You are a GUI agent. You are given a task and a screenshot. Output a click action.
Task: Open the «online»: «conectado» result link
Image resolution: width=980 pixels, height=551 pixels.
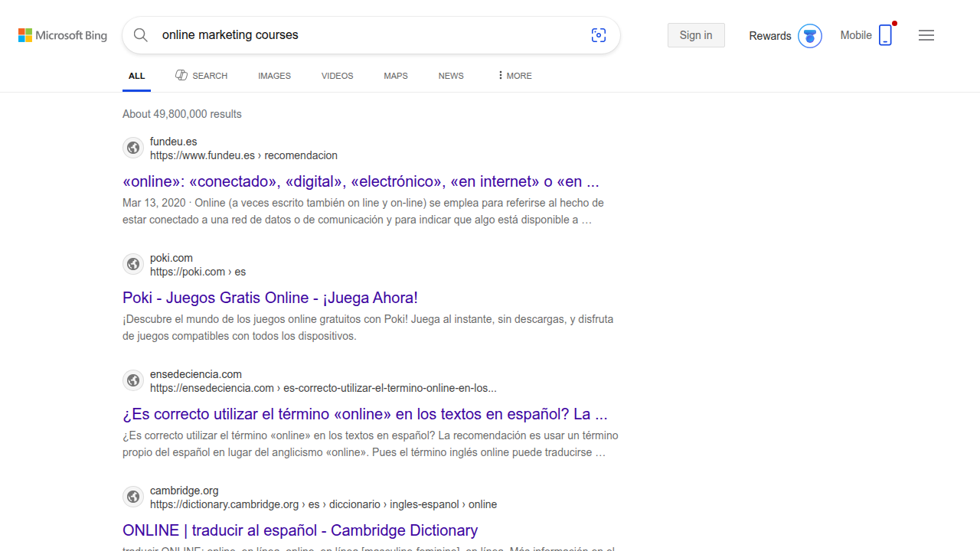coord(361,181)
